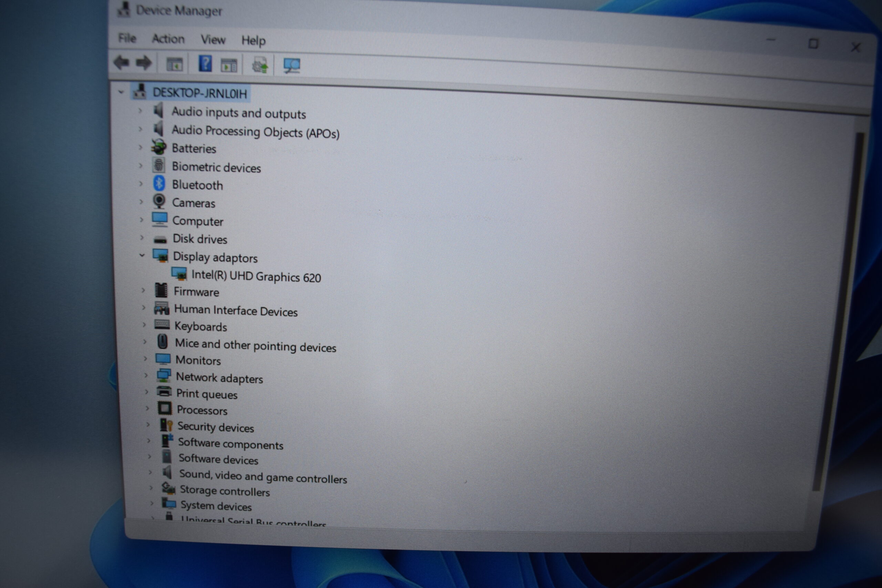Click the Software components icon
Viewport: 882px width, 588px height.
point(167,441)
